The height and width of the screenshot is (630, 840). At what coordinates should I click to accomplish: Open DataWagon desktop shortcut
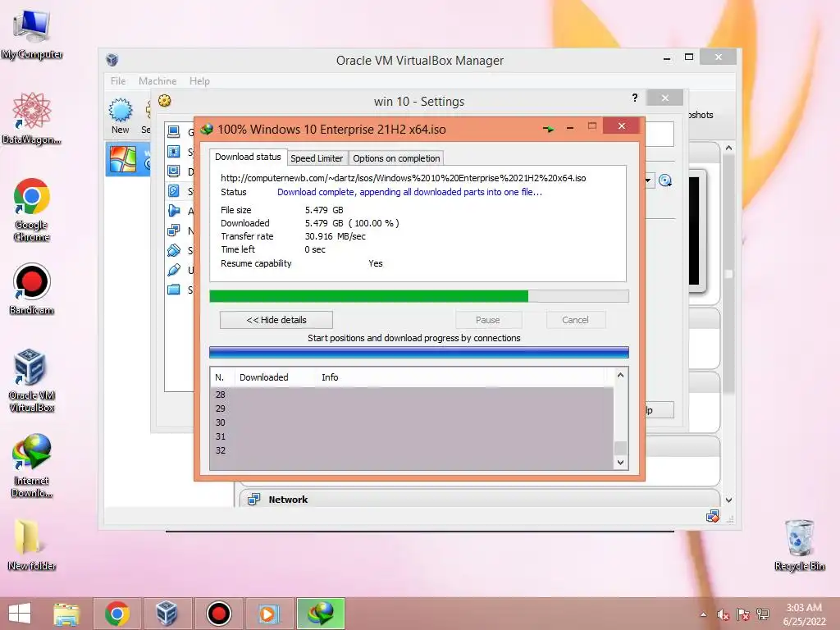tap(32, 118)
